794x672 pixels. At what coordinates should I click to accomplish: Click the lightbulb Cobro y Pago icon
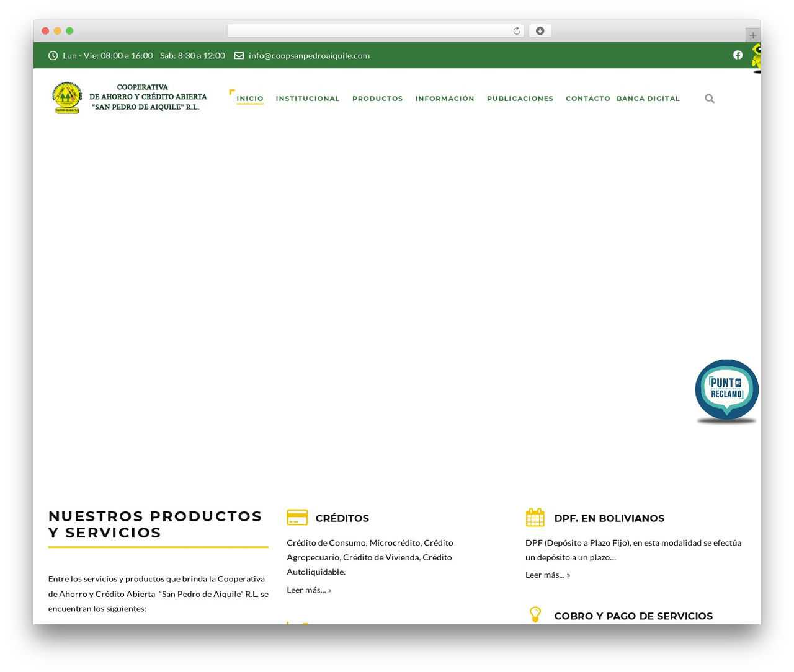[535, 614]
